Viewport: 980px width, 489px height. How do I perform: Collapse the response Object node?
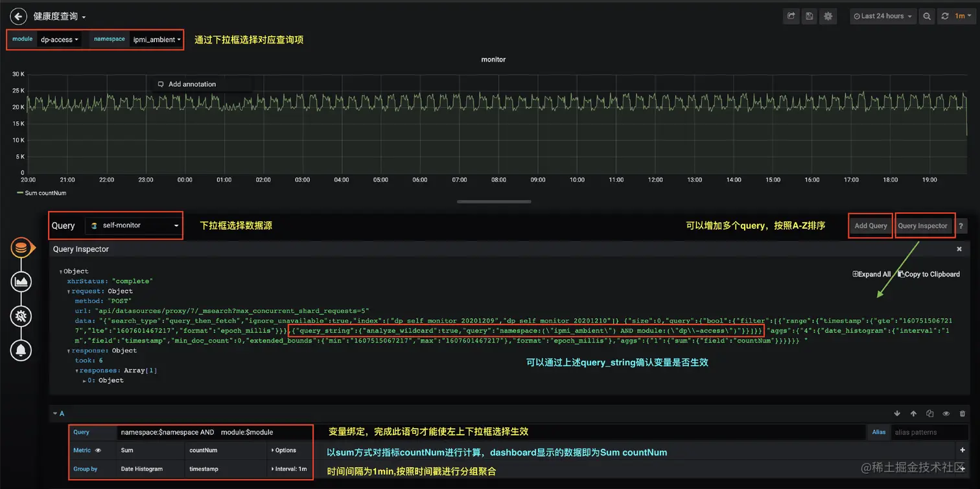point(69,350)
